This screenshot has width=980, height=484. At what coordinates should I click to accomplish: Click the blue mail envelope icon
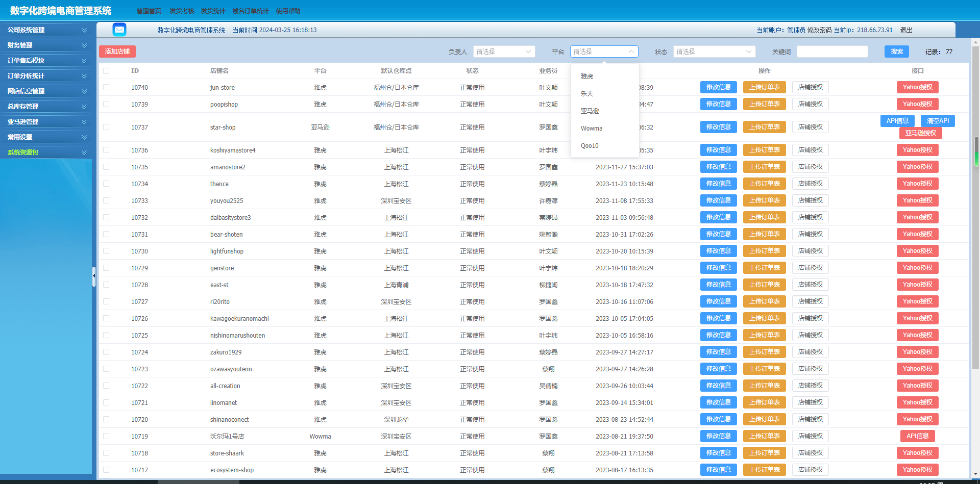point(119,30)
